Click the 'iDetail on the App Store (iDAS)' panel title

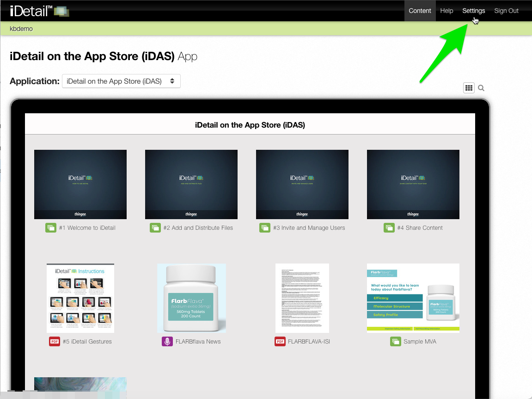click(250, 125)
